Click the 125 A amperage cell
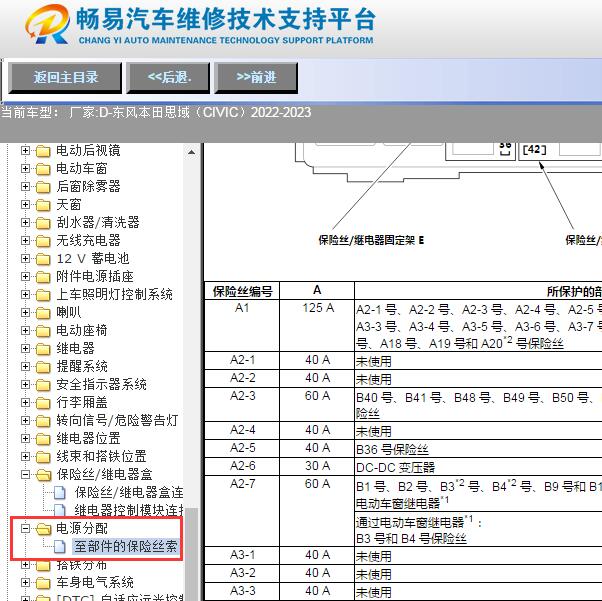The height and width of the screenshot is (601, 602). (x=318, y=325)
